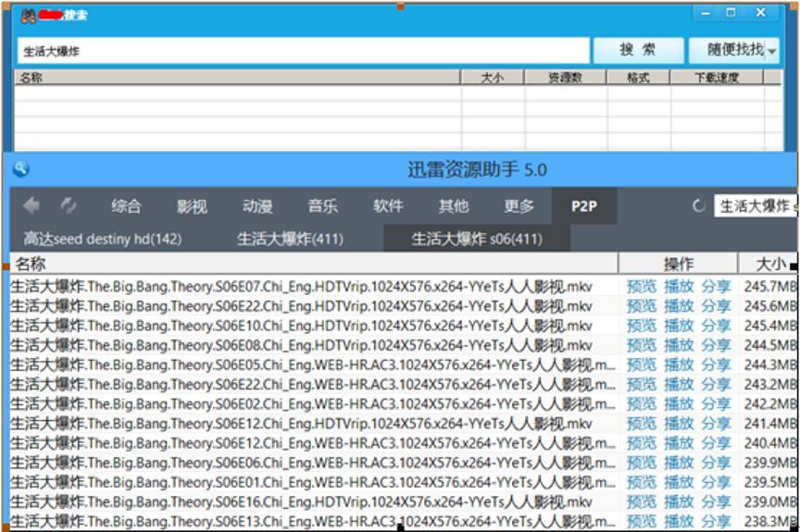
Task: Click the 搜索 button
Action: pyautogui.click(x=637, y=50)
